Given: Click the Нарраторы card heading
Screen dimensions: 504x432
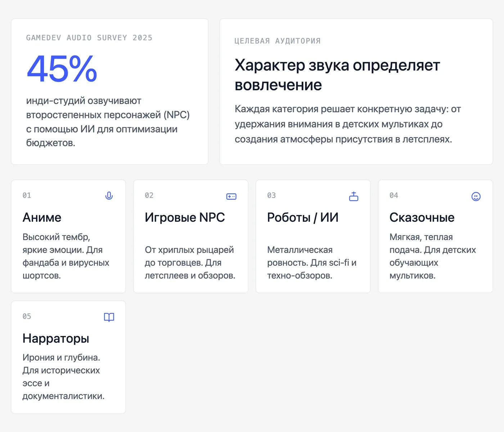Looking at the screenshot, I should pyautogui.click(x=56, y=338).
